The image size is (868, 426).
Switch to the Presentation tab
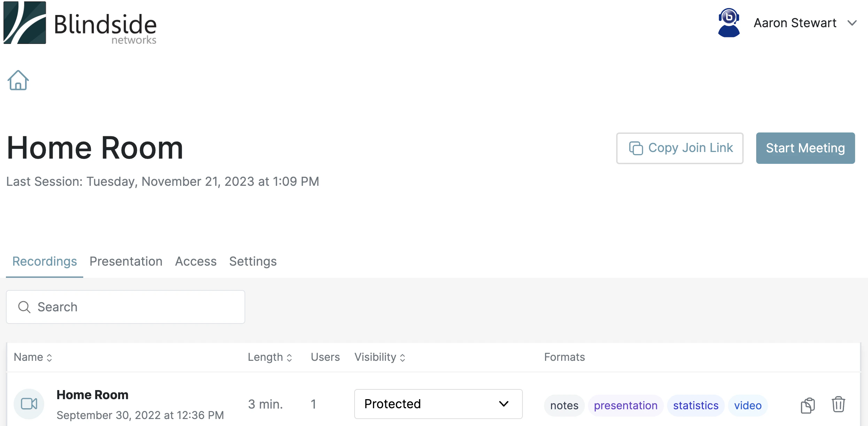coord(126,261)
